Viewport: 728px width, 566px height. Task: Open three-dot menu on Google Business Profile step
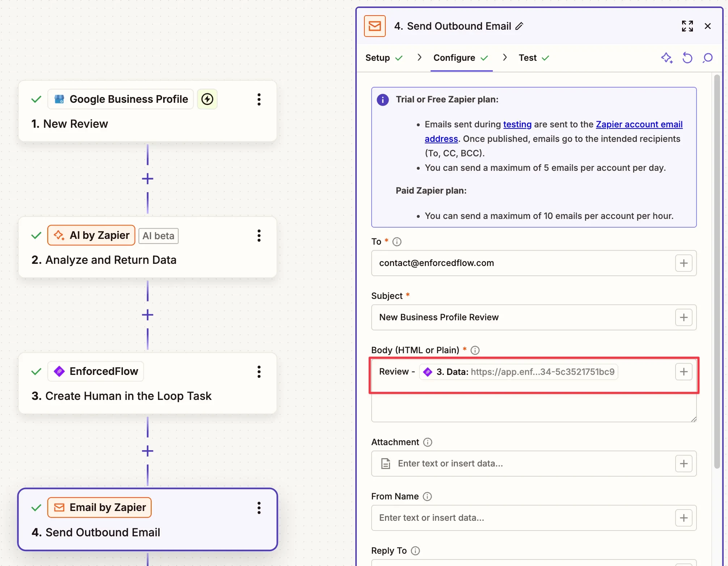click(x=259, y=99)
